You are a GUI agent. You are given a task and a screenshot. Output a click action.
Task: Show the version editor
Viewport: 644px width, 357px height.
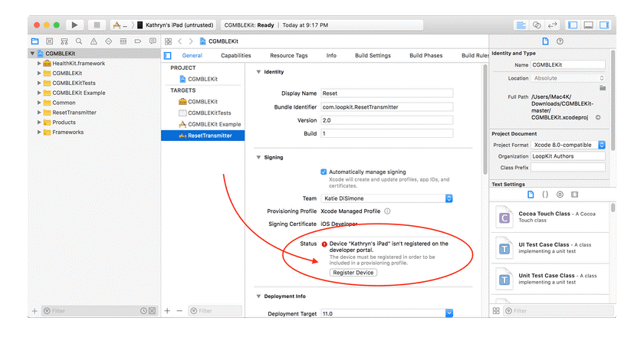553,25
